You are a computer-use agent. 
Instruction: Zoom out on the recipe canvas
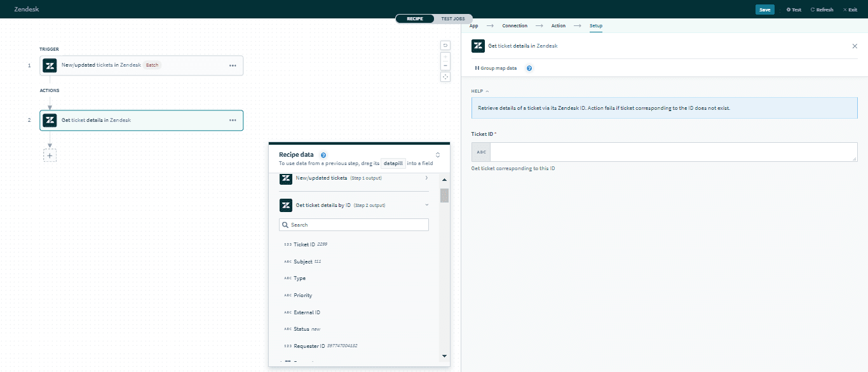click(445, 65)
